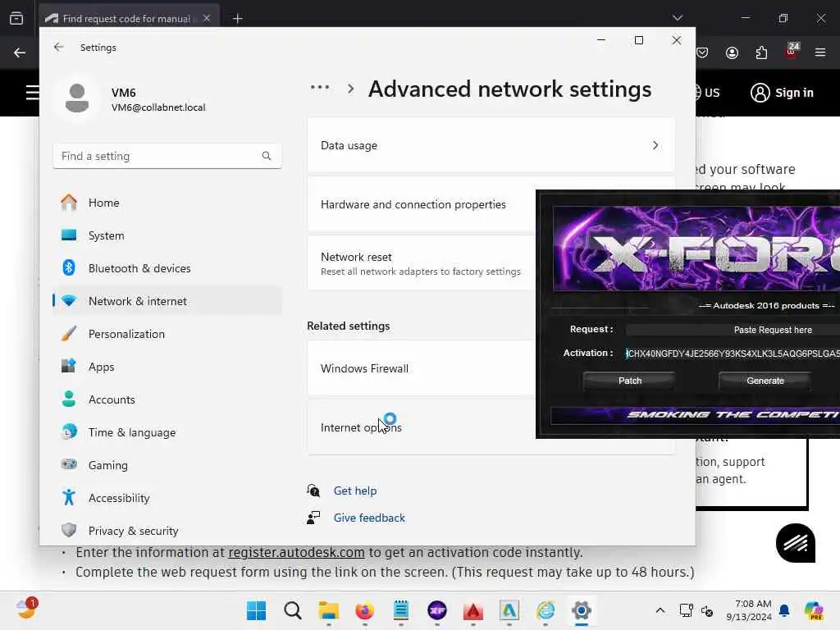Open Privacy & security settings

click(x=167, y=531)
